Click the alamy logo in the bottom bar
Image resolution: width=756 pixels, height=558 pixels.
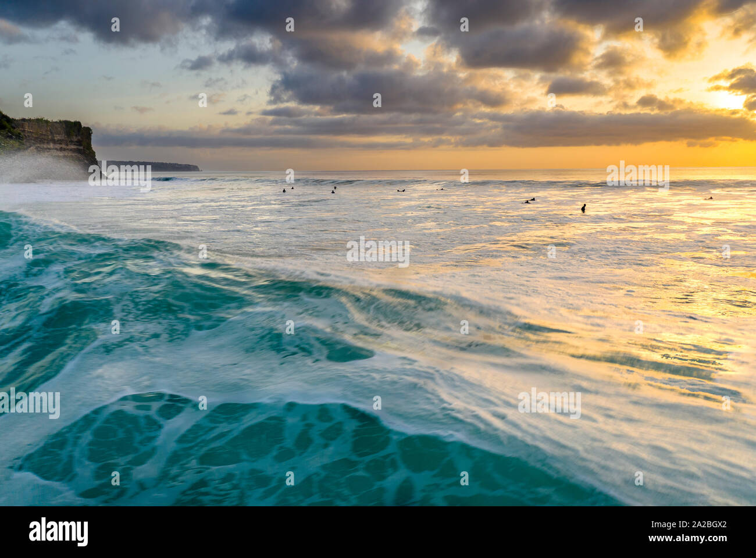pos(59,532)
